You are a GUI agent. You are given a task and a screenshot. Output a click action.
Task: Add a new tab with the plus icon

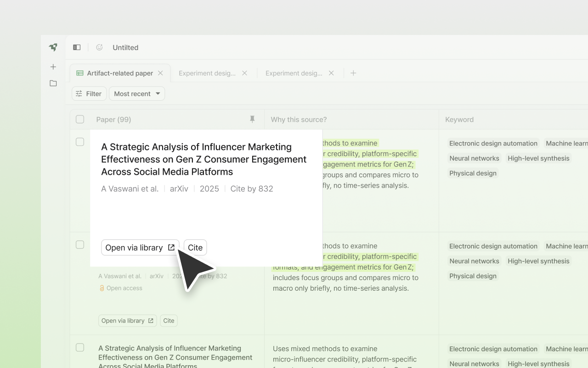353,73
